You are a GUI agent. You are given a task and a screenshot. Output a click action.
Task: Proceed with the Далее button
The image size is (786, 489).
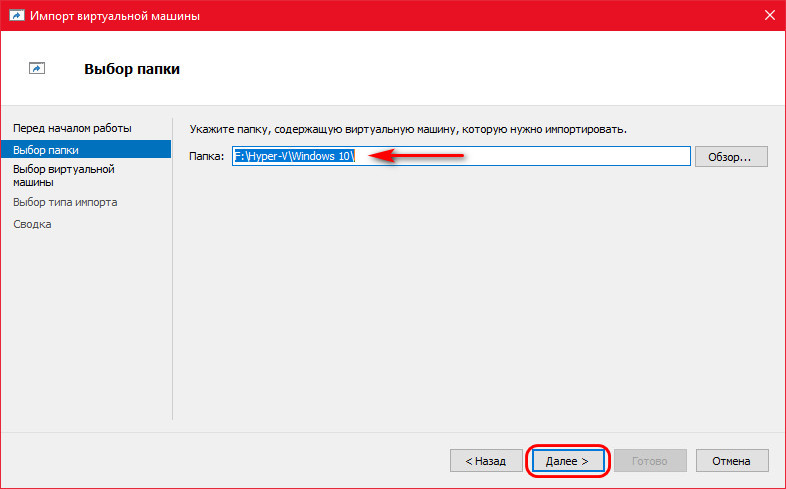click(x=567, y=460)
